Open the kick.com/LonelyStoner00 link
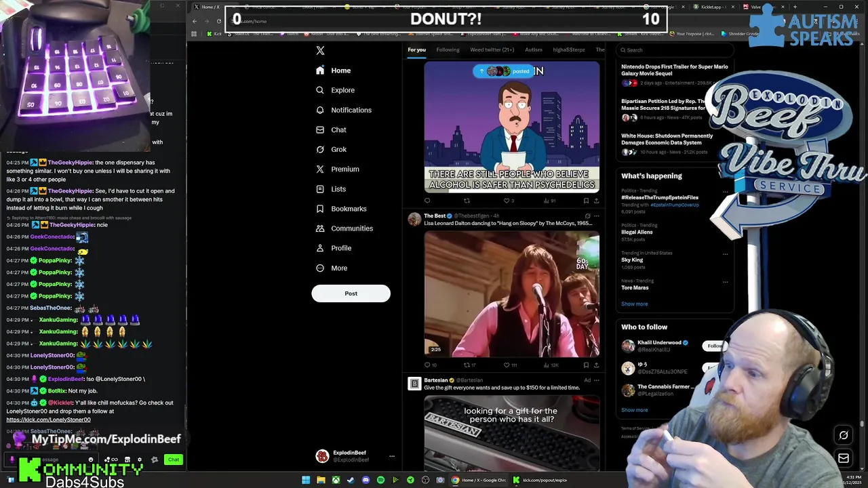 coord(48,420)
